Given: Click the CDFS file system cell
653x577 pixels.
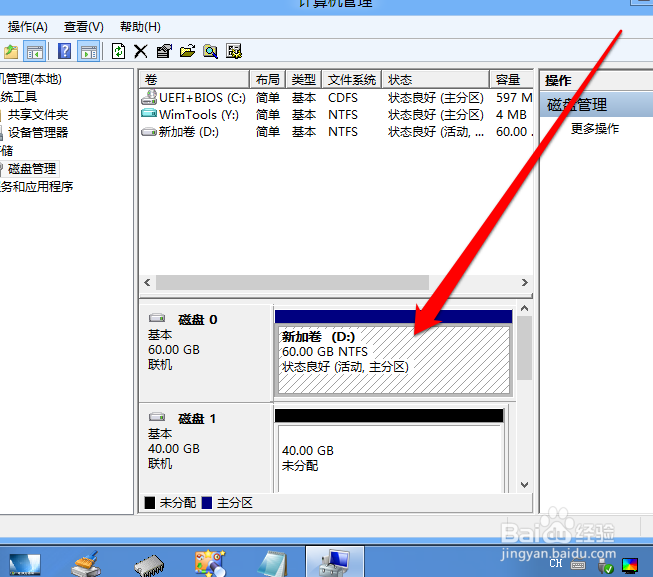Looking at the screenshot, I should [343, 98].
